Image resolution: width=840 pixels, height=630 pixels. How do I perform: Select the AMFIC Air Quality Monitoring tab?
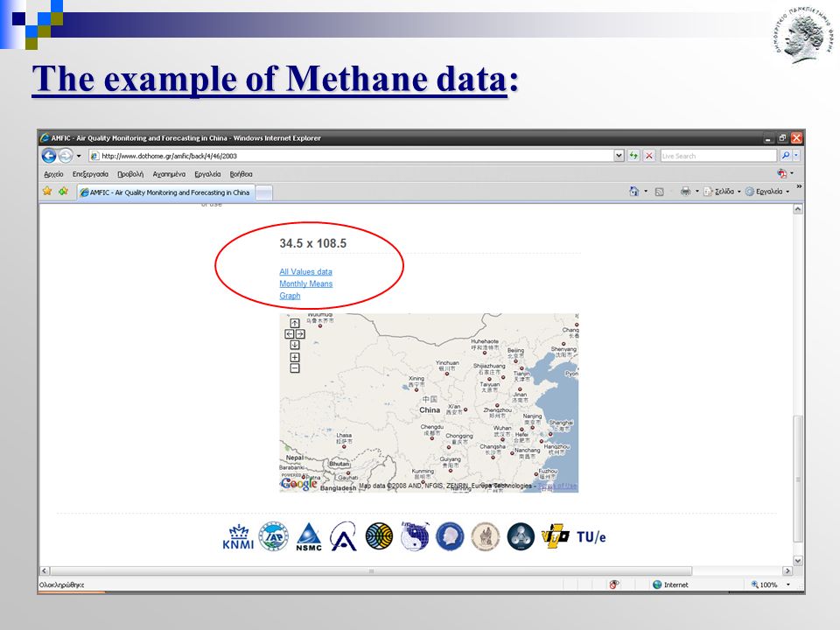point(165,192)
